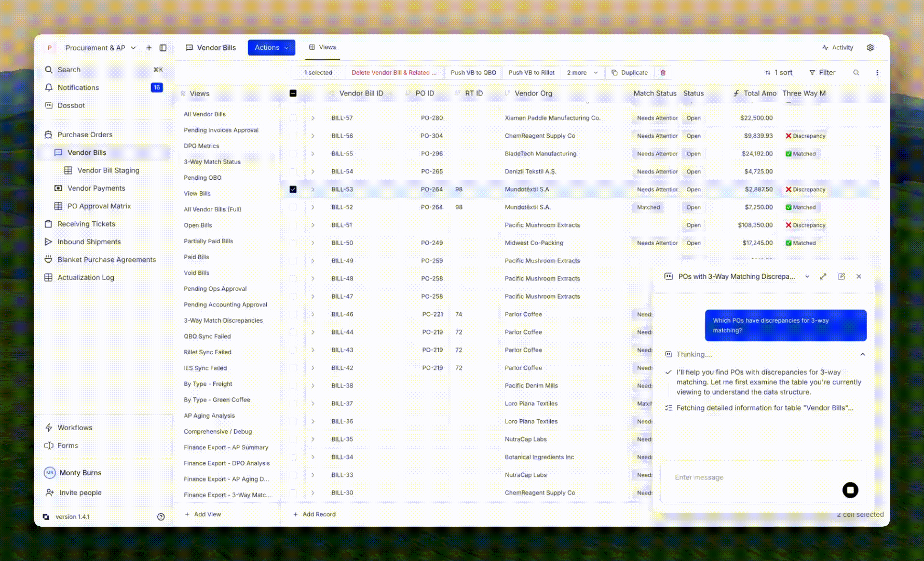This screenshot has height=561, width=924.
Task: Toggle the sidebar panel layout icon
Action: pos(163,48)
